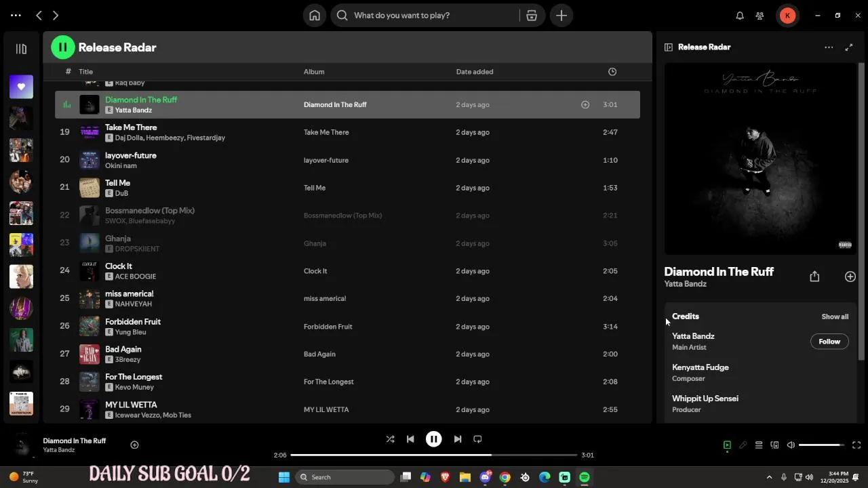Follow Yatta Bandz

(x=829, y=342)
